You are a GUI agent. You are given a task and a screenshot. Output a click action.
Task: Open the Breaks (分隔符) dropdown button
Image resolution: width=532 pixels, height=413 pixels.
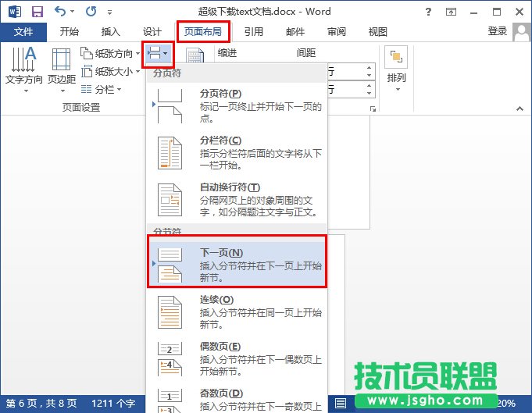coord(158,54)
